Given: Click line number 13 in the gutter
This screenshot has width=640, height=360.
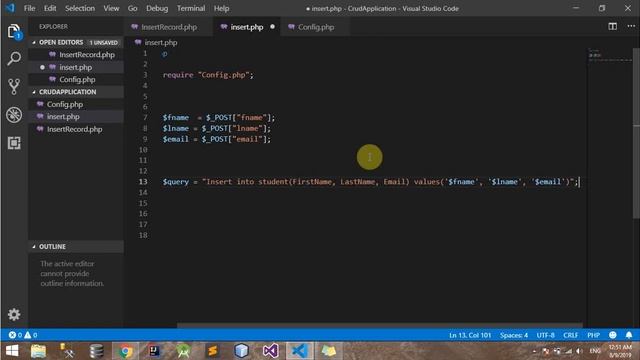Looking at the screenshot, I should point(143,182).
